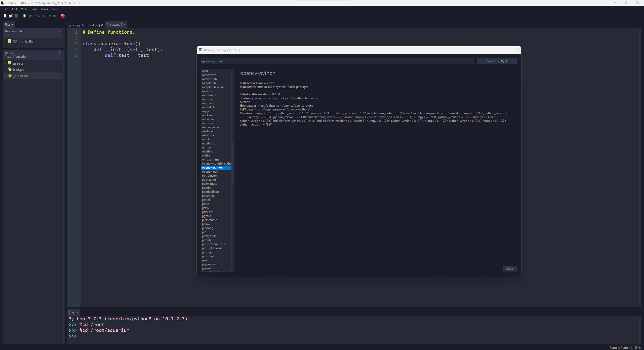Click the run script icon in toolbar
Screen dimensions: 644x350
pos(25,16)
